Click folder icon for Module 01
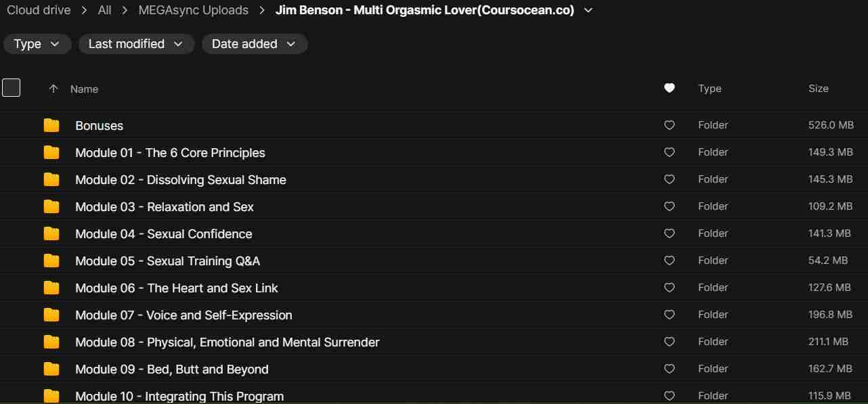Viewport: 868px width, 404px height. tap(51, 152)
